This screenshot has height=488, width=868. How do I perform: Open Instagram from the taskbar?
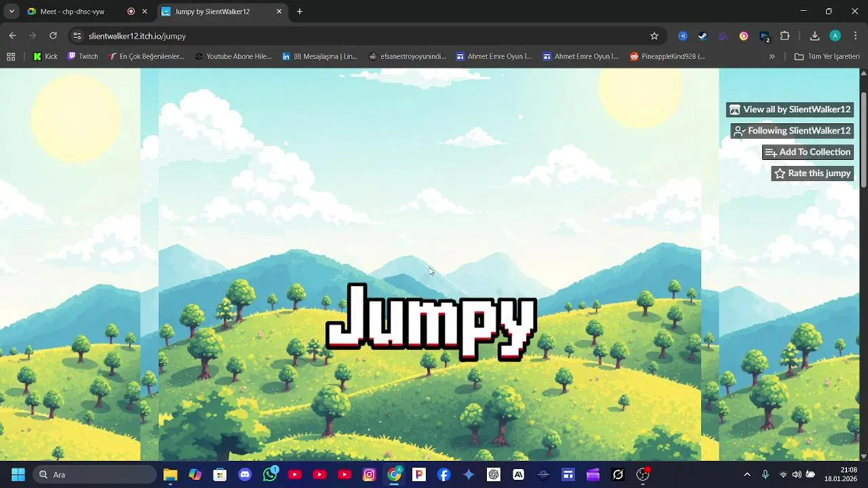pyautogui.click(x=370, y=475)
